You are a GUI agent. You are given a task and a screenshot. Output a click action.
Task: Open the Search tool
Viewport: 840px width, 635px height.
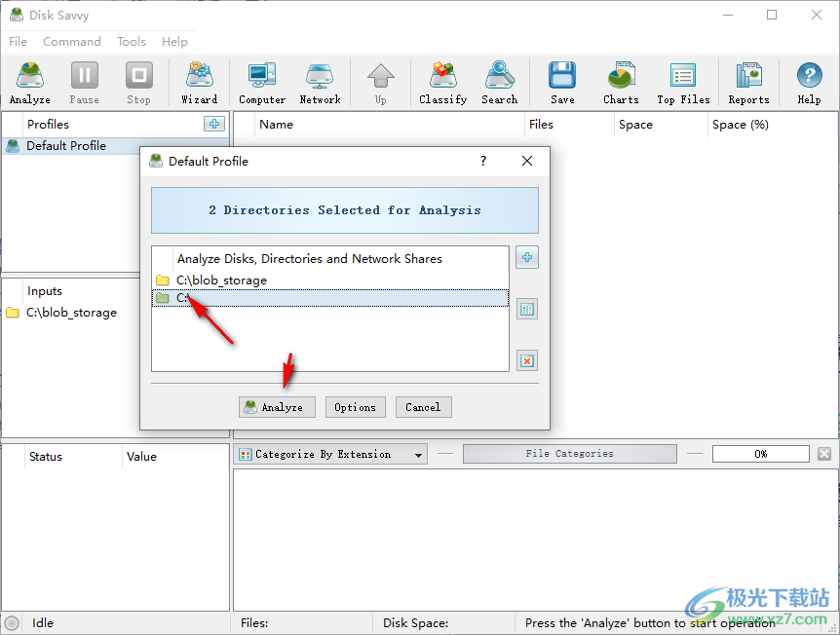click(x=499, y=83)
